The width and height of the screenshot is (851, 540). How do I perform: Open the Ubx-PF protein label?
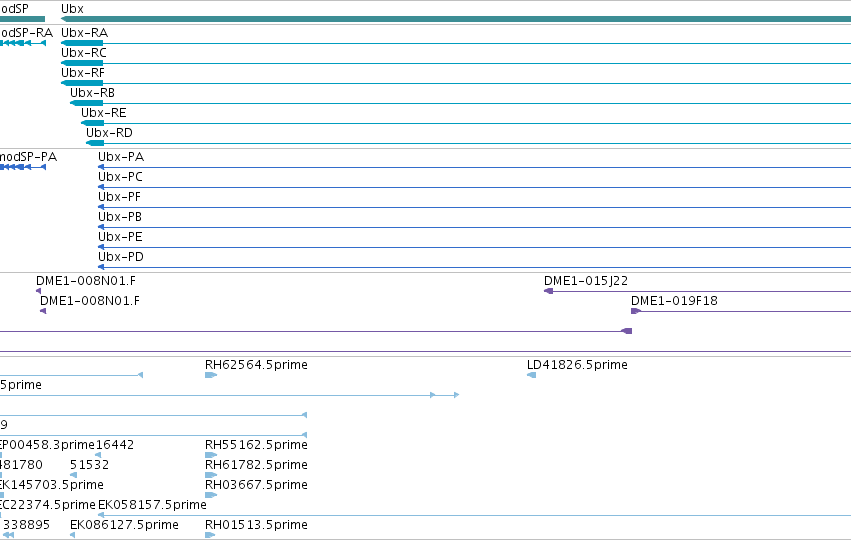coord(119,197)
